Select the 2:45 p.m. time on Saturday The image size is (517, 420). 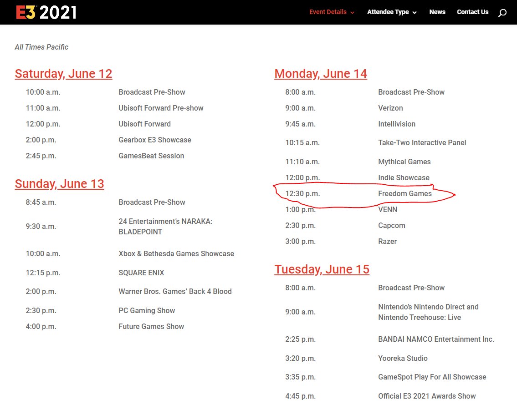pyautogui.click(x=41, y=156)
